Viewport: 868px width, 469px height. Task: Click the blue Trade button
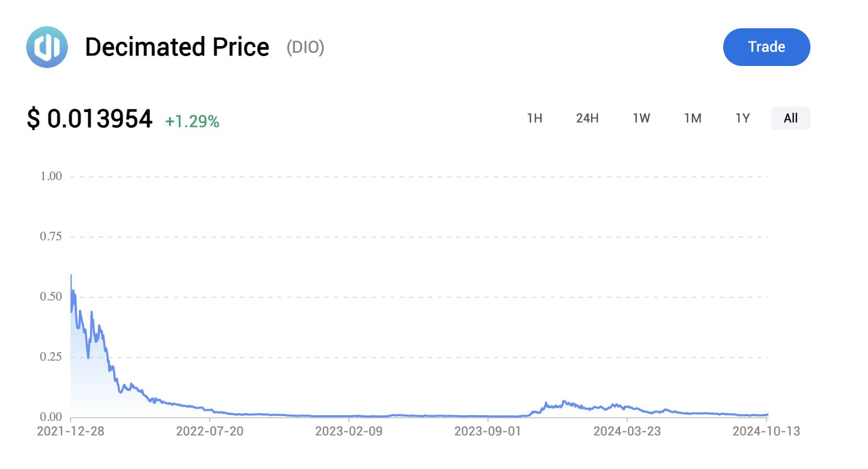767,47
